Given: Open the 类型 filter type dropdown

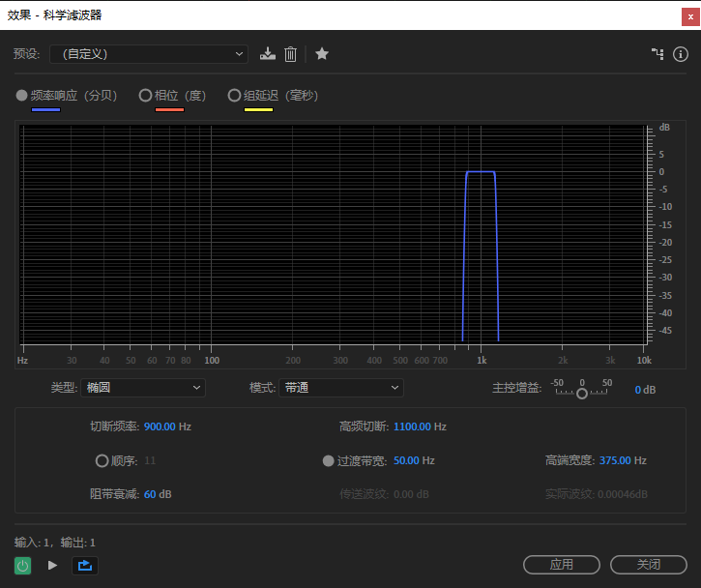Looking at the screenshot, I should click(x=143, y=388).
